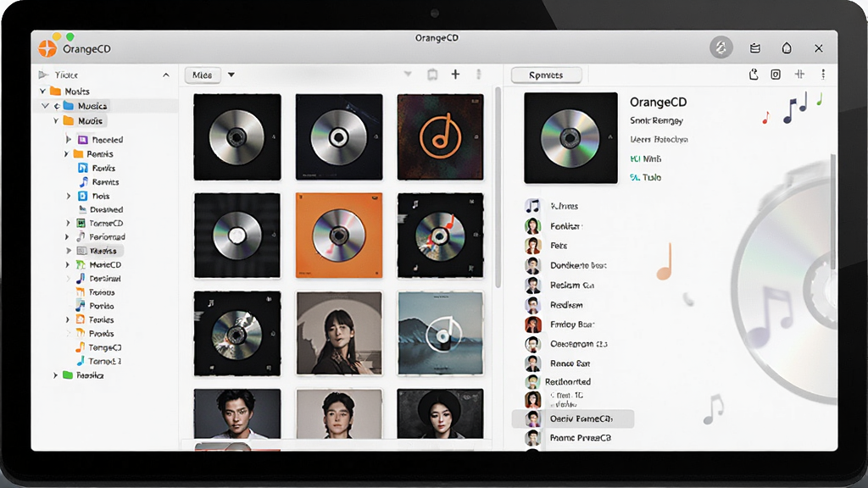
Task: Add a new album with plus icon
Action: tap(455, 75)
